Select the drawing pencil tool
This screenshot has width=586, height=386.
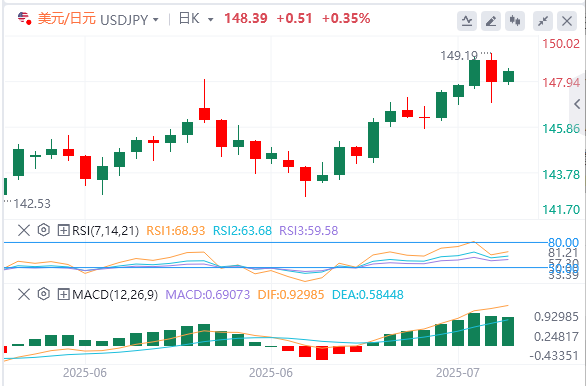tap(491, 21)
